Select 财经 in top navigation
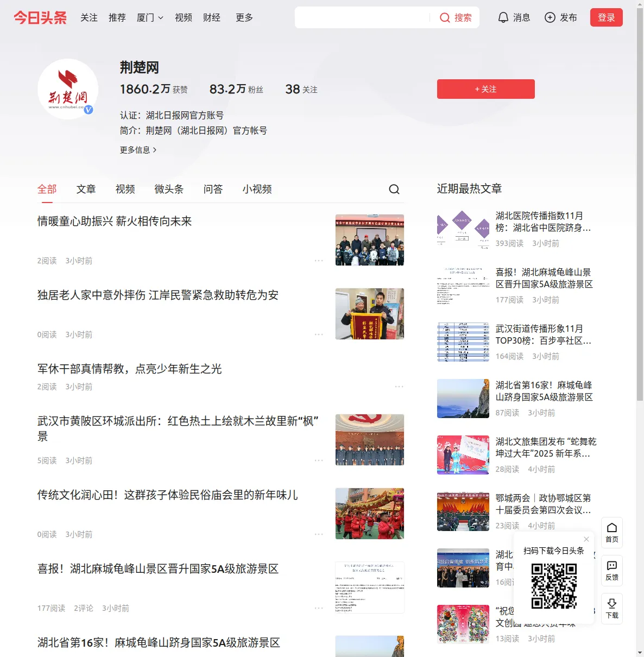The height and width of the screenshot is (657, 644). click(212, 17)
